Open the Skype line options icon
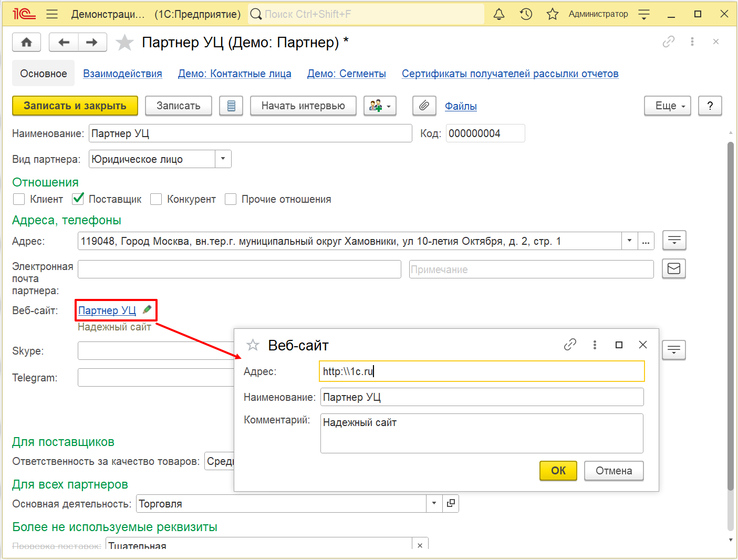 674,349
